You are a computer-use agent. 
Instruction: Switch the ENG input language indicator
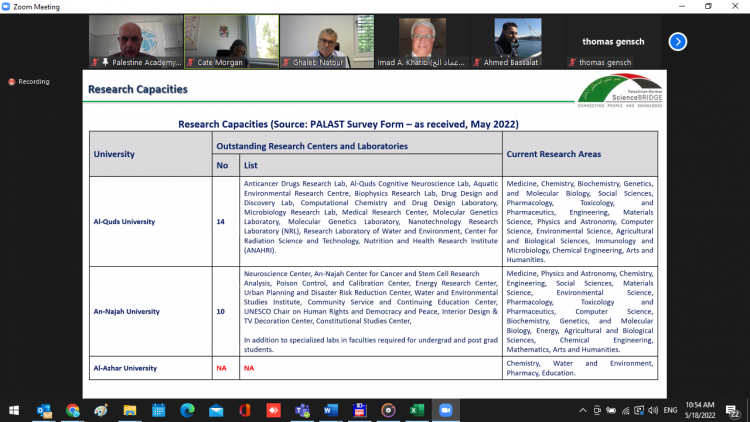point(671,411)
